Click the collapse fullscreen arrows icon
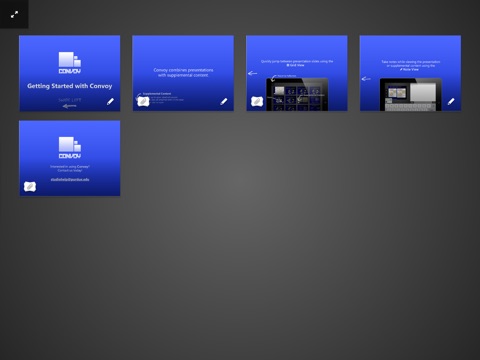Image resolution: width=480 pixels, height=360 pixels. click(x=14, y=14)
